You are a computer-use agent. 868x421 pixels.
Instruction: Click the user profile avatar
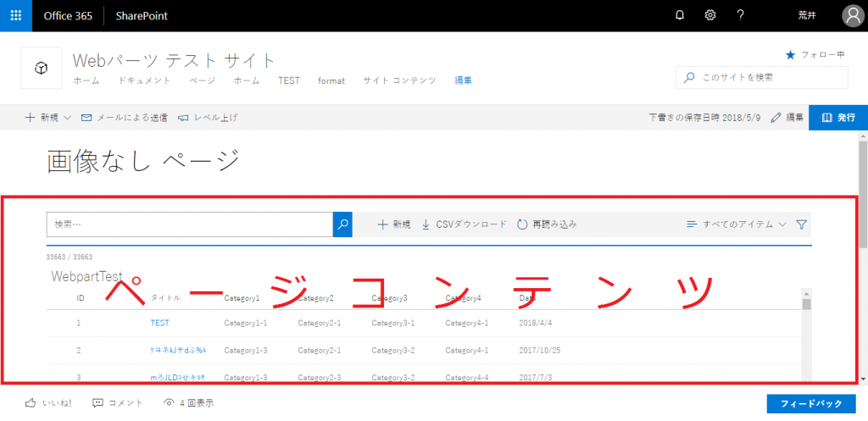pyautogui.click(x=853, y=15)
